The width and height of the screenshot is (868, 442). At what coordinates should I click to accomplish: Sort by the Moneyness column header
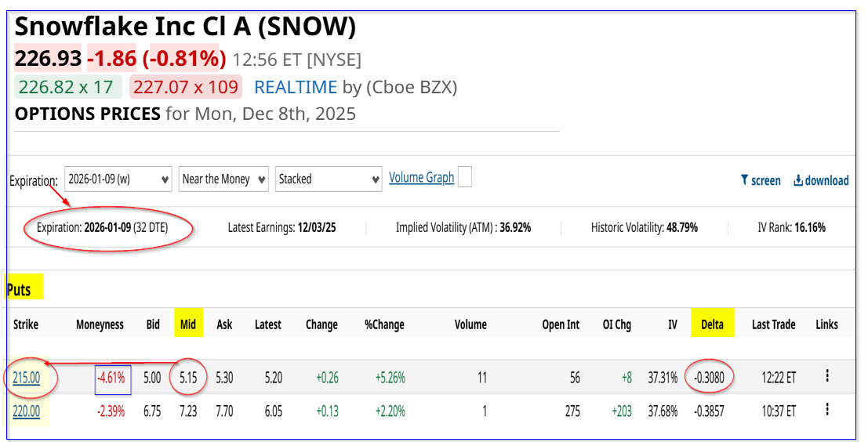click(100, 324)
